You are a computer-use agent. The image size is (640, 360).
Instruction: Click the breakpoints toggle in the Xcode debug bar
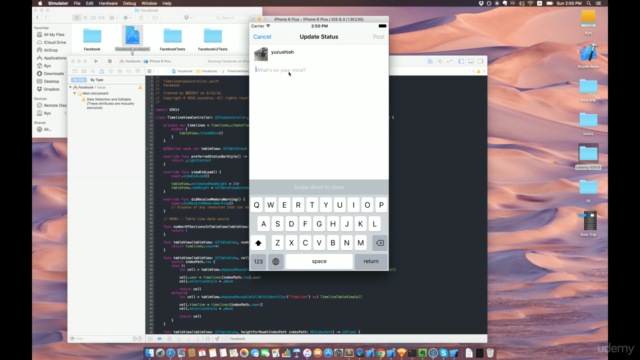[x=160, y=339]
